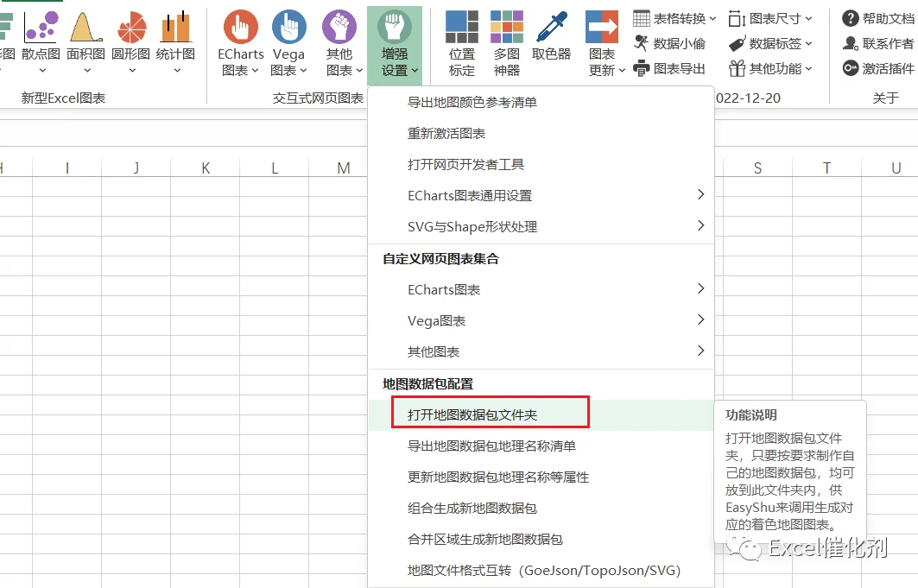Expand the SVG与Shape形状处理 submenu
Image resolution: width=918 pixels, height=588 pixels.
pos(541,226)
